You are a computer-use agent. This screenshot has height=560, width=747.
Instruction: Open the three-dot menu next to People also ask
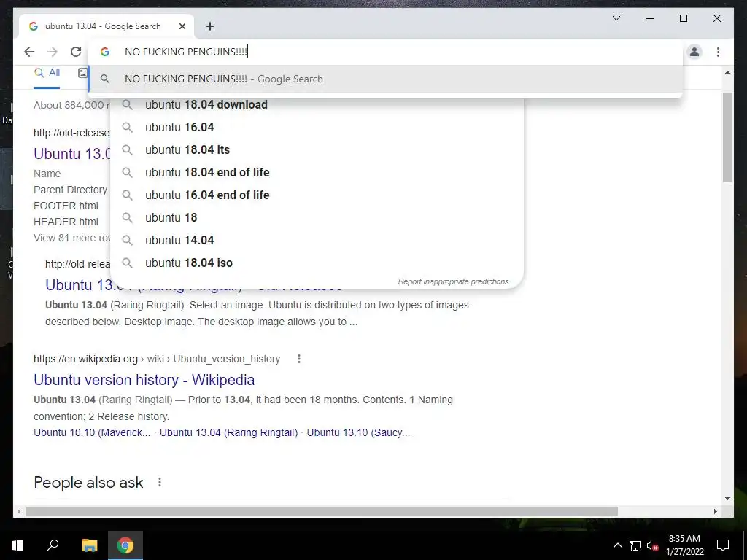[160, 483]
